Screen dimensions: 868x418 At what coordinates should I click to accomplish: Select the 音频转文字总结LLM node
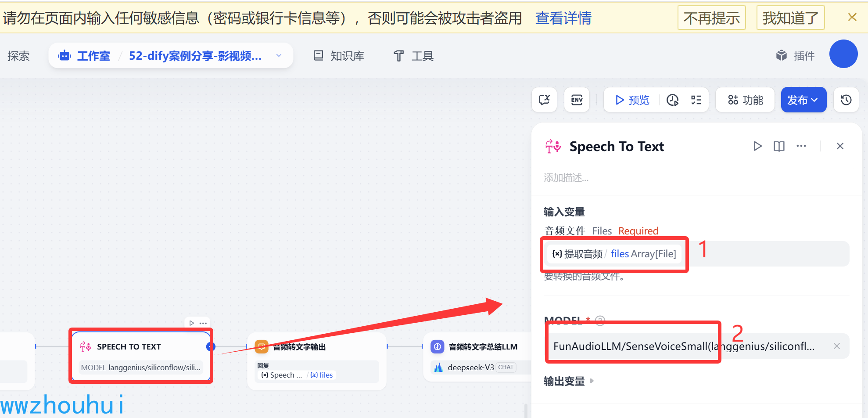click(x=477, y=357)
